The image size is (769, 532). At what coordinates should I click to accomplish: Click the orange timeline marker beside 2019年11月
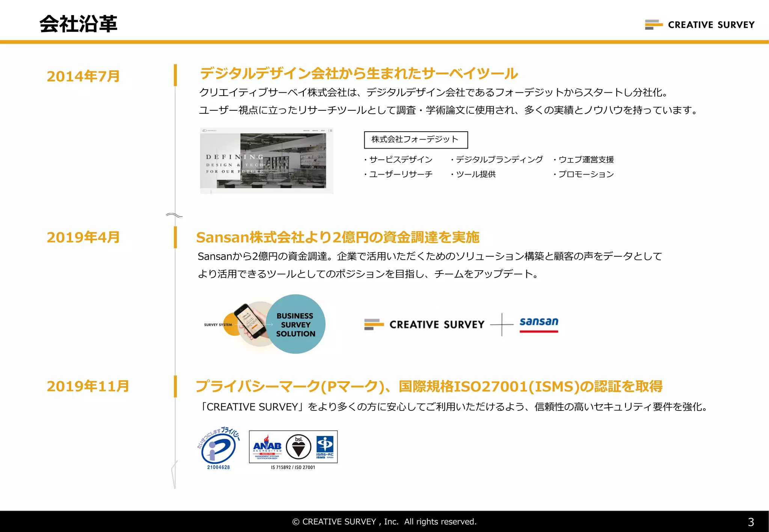175,386
